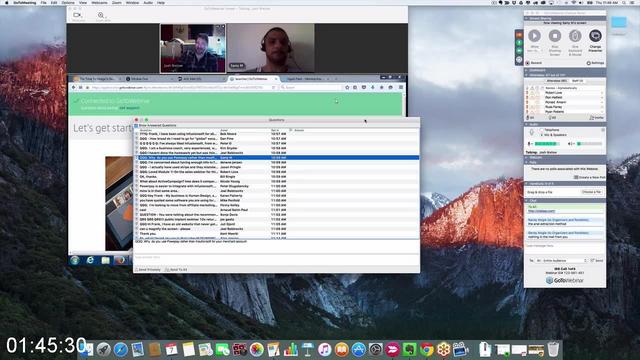Click the Internet Explorer taskbar icon
This screenshot has width=640, height=360.
click(x=90, y=260)
